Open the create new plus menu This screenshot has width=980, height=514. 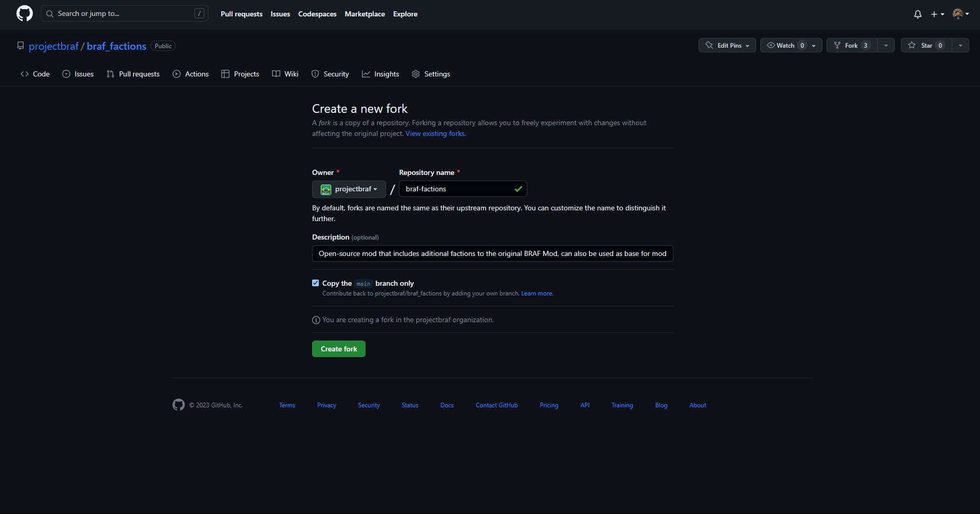click(937, 14)
